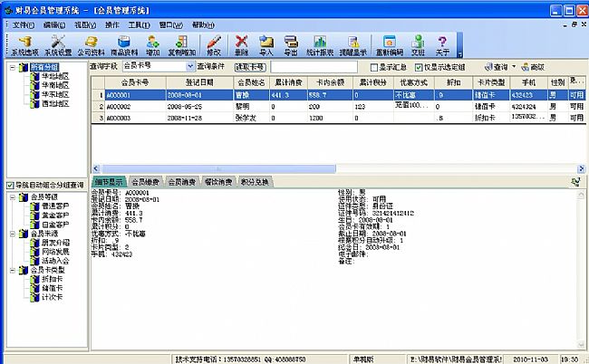Viewport: 589px width, 364px height.
Task: Switch to the 会员缴费 tab
Action: 145,182
